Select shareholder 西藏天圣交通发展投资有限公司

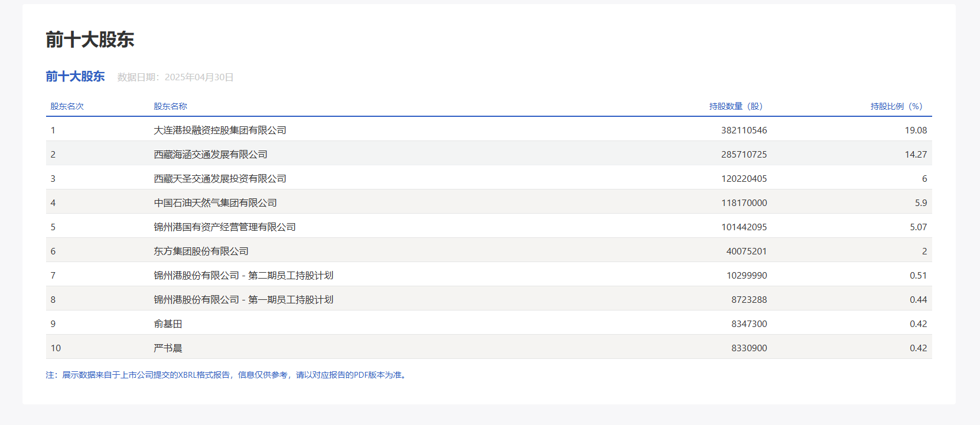(x=220, y=178)
